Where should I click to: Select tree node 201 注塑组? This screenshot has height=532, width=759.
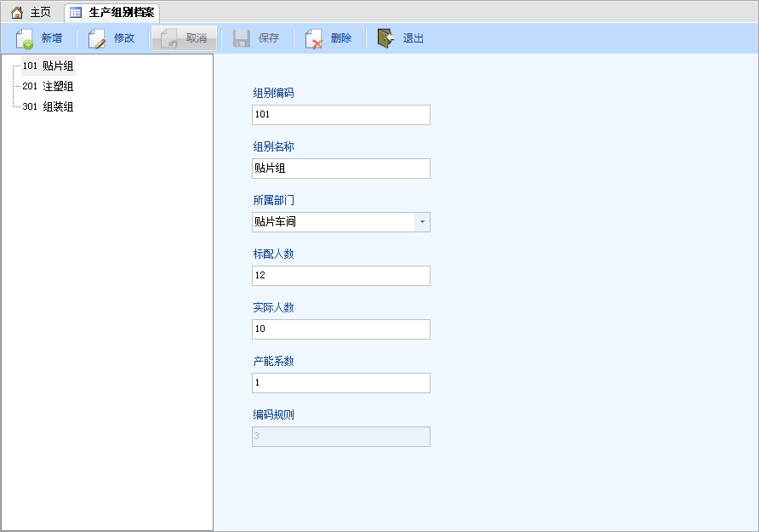[x=48, y=86]
